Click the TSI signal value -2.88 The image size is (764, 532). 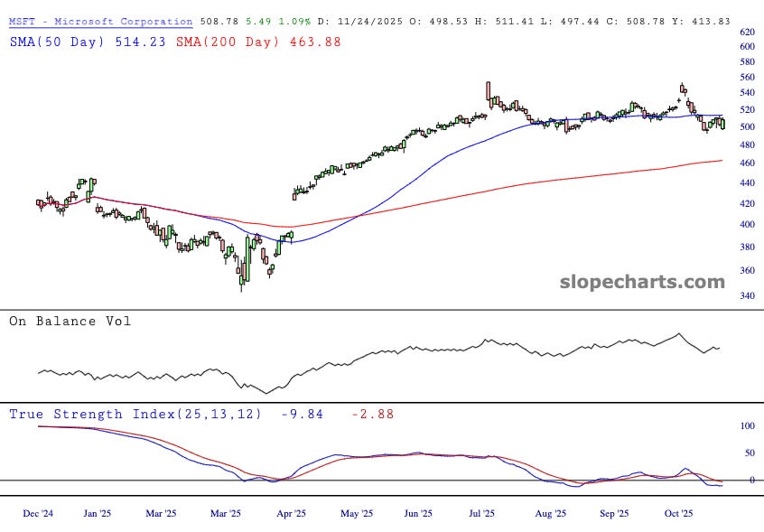pos(373,414)
